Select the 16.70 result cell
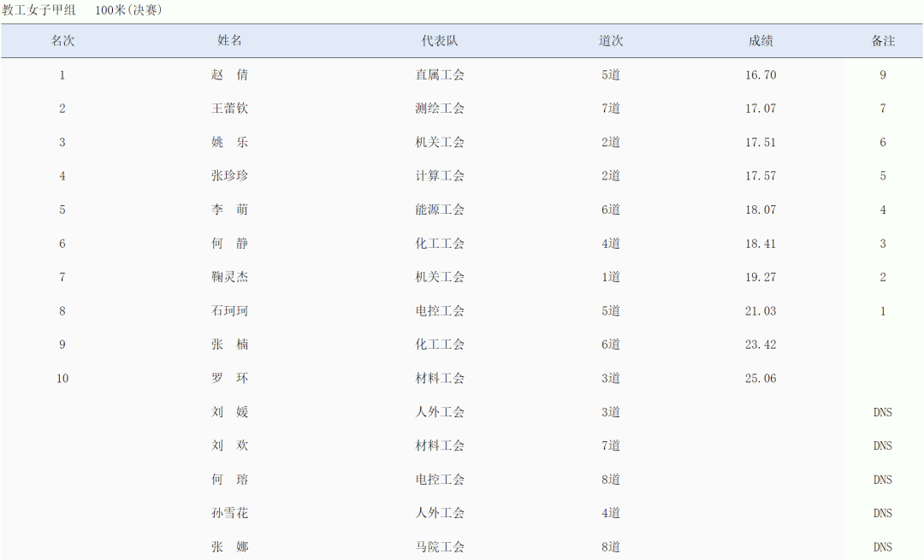Image resolution: width=924 pixels, height=560 pixels. pos(761,75)
